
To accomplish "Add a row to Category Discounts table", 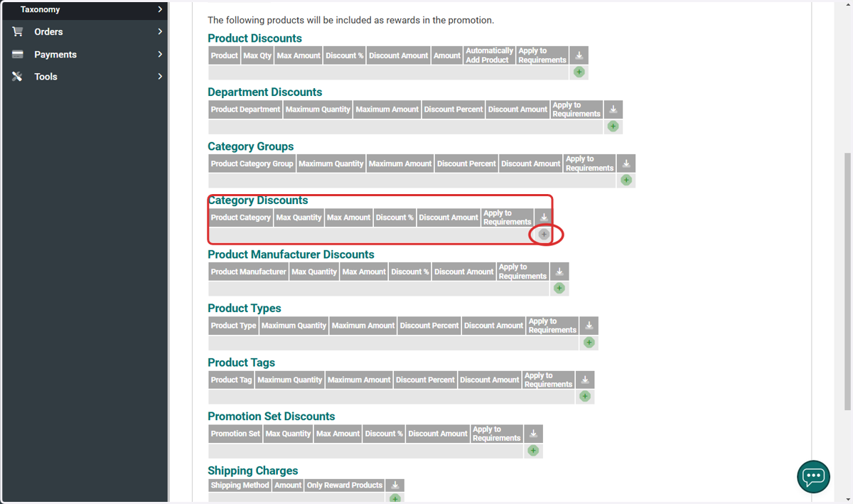I will pos(544,234).
